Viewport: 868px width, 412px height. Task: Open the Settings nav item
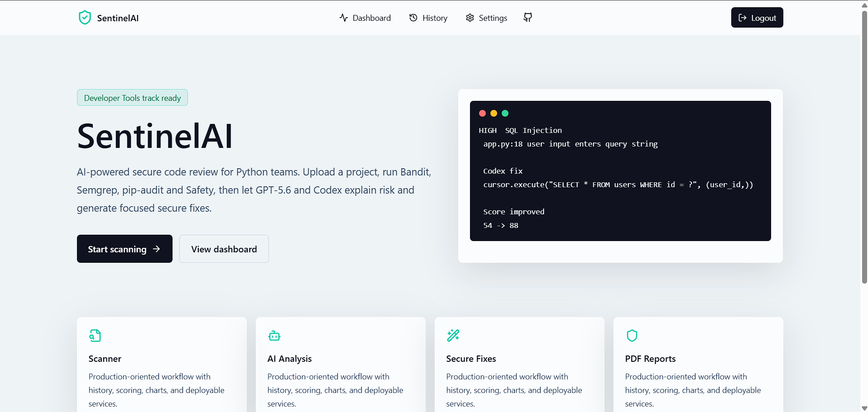click(486, 18)
